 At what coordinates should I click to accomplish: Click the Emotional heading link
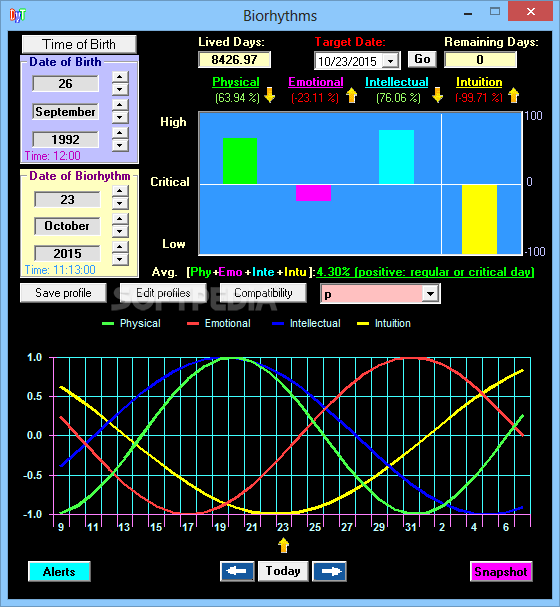(316, 82)
